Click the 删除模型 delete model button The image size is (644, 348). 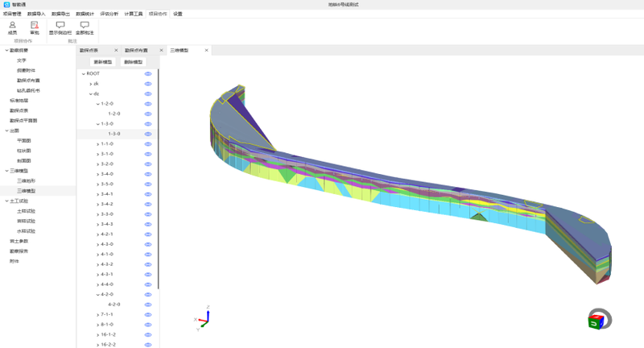[133, 62]
